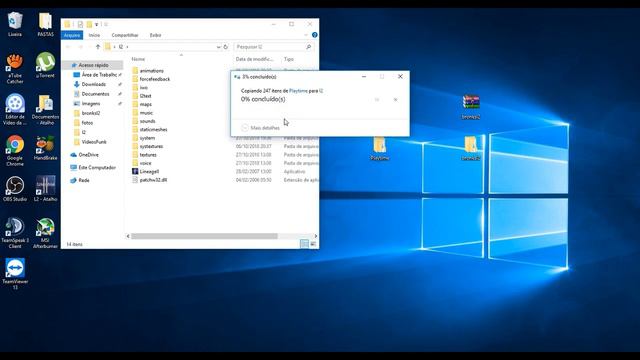
Task: Pause the copy operation
Action: pos(377,100)
